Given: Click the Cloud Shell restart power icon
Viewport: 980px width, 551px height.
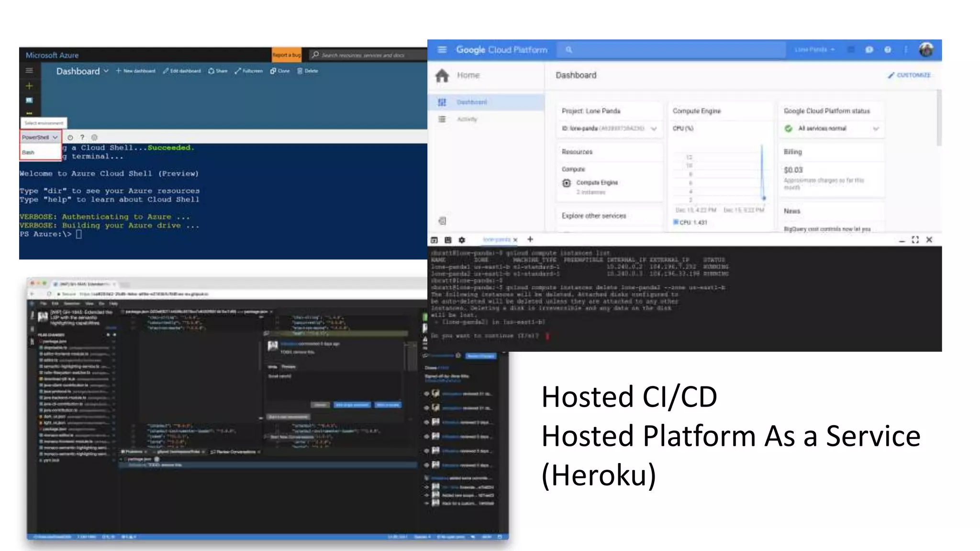Looking at the screenshot, I should point(70,137).
